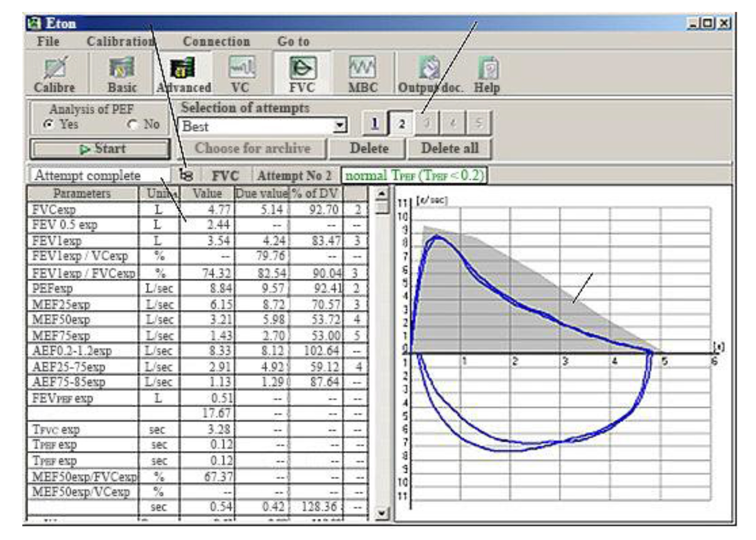Viewport: 756px width, 540px height.
Task: Select the Advanced mode icon
Action: click(183, 74)
